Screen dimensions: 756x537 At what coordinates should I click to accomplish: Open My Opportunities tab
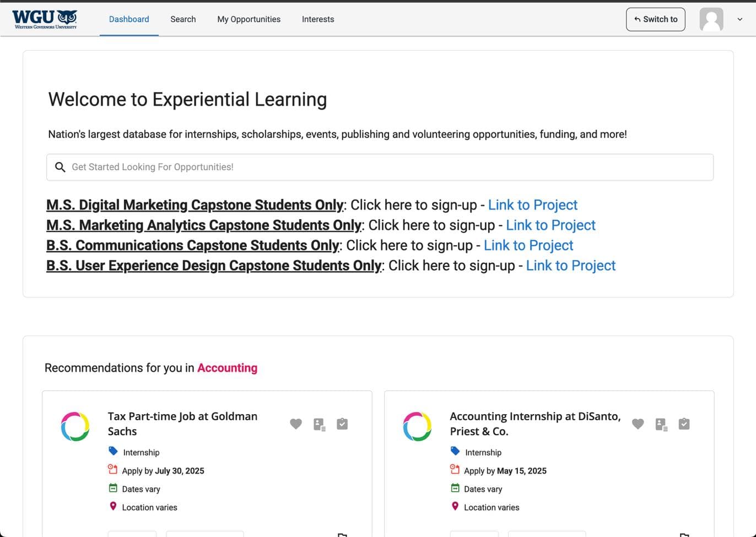[249, 19]
